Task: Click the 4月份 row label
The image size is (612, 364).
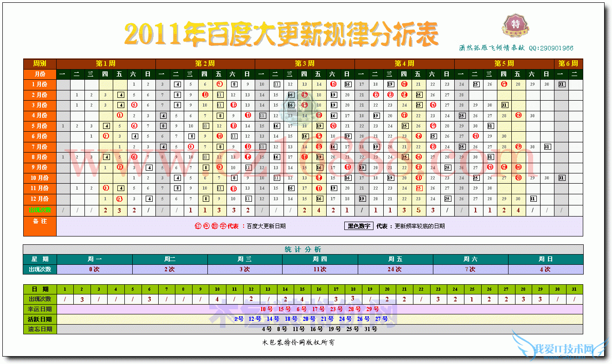Action: (x=40, y=115)
